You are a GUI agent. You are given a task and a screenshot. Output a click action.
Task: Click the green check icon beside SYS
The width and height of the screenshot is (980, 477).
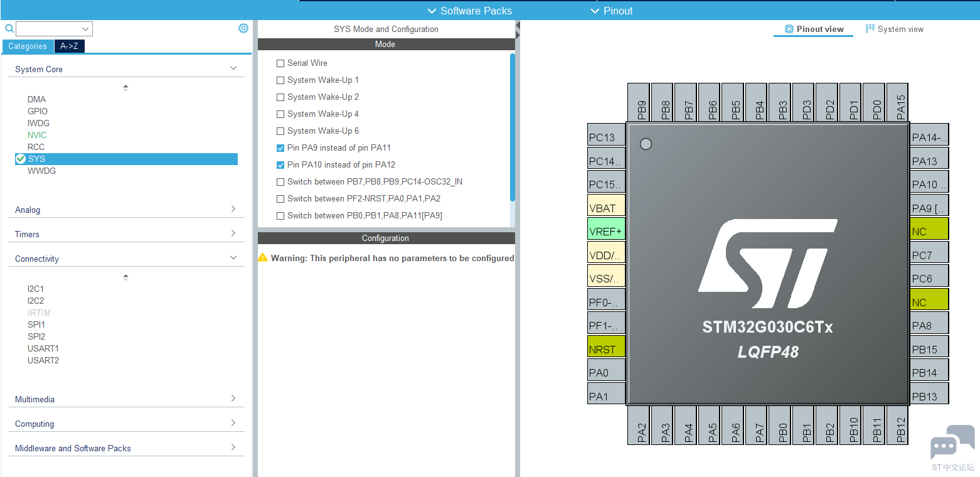tap(21, 159)
